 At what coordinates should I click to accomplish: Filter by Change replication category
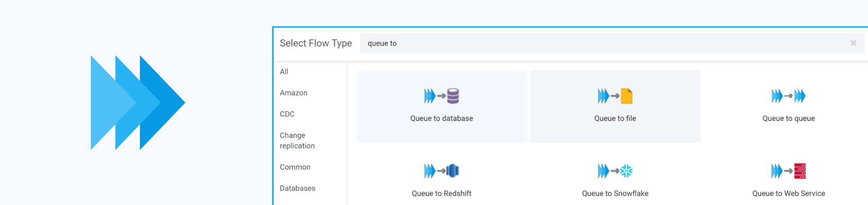[297, 141]
